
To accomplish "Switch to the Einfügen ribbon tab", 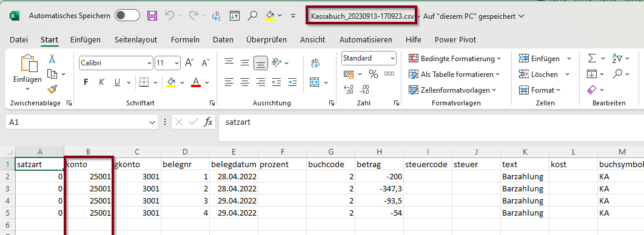I will click(x=86, y=40).
